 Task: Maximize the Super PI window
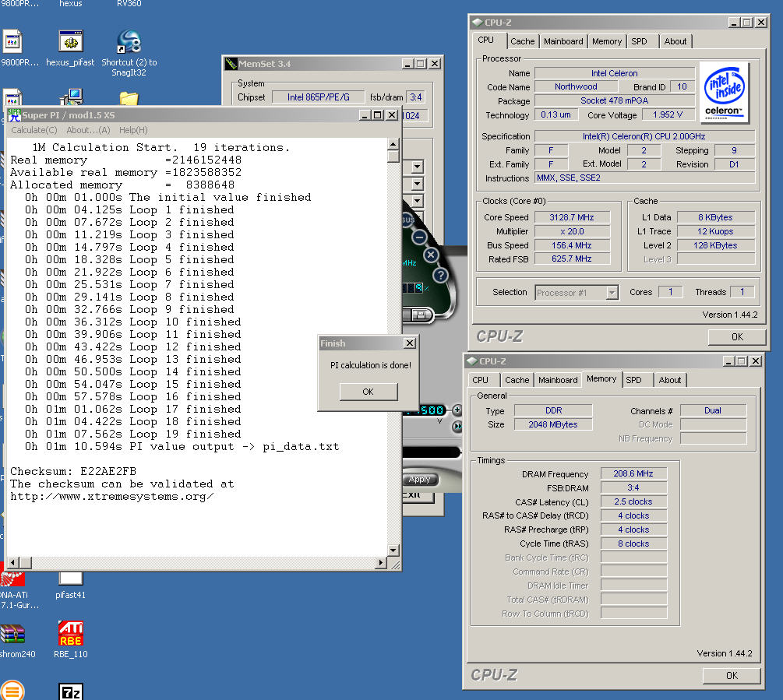[x=378, y=115]
